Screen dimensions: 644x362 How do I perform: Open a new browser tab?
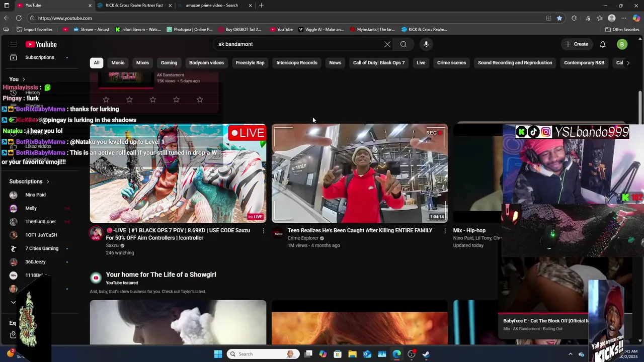(x=261, y=6)
